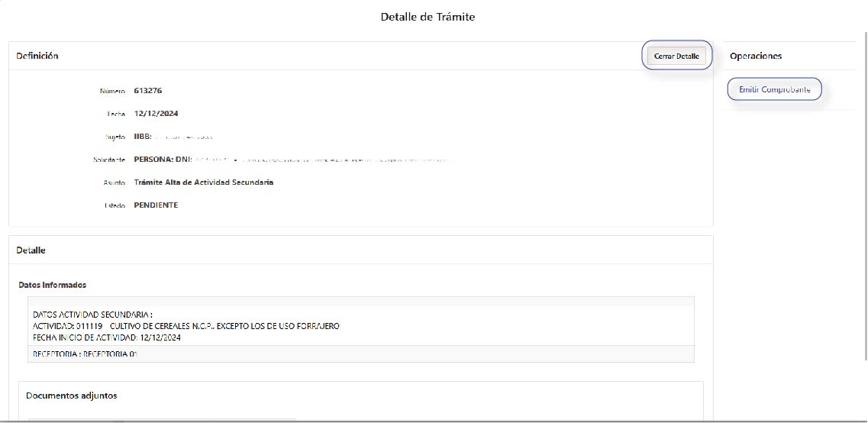Click the RECEPTORIA 01 row
The height and width of the screenshot is (423, 868).
[x=85, y=354]
